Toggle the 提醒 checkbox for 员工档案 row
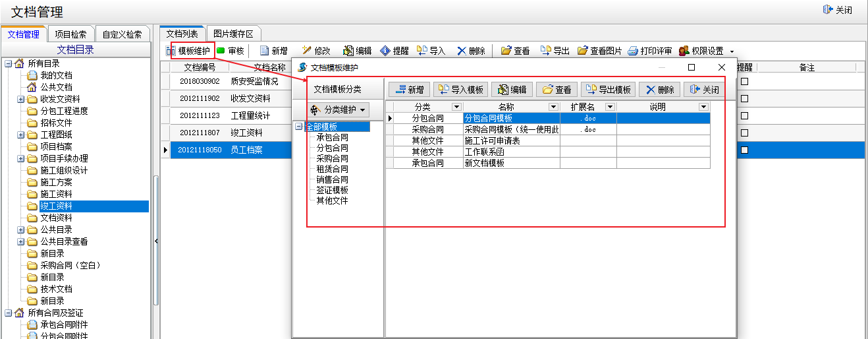 click(x=745, y=150)
